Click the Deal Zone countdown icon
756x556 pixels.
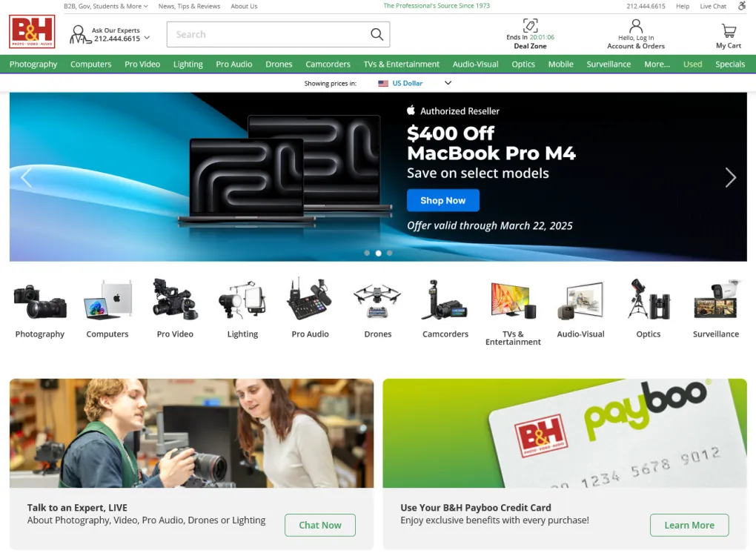point(530,24)
